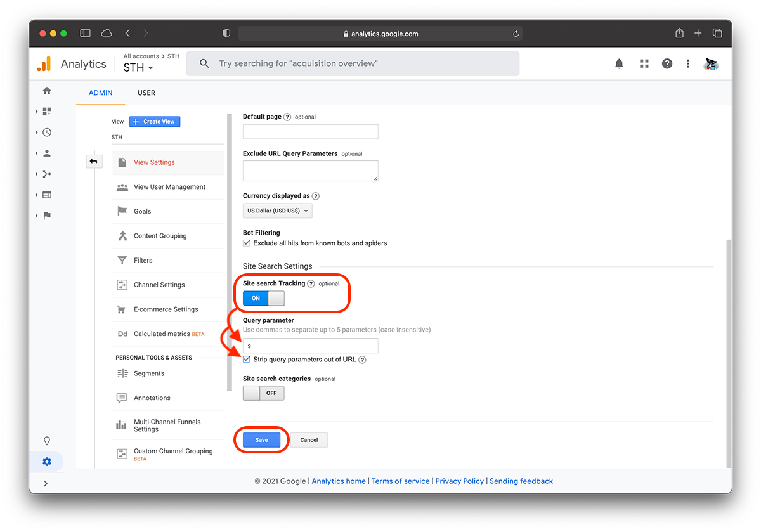Open the US Dollar currency dropdown

(x=278, y=211)
